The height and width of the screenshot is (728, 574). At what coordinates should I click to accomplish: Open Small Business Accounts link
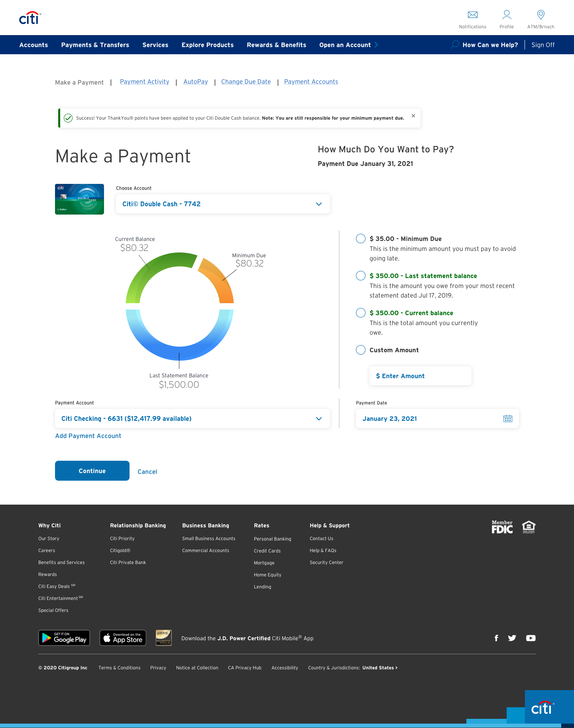click(209, 539)
